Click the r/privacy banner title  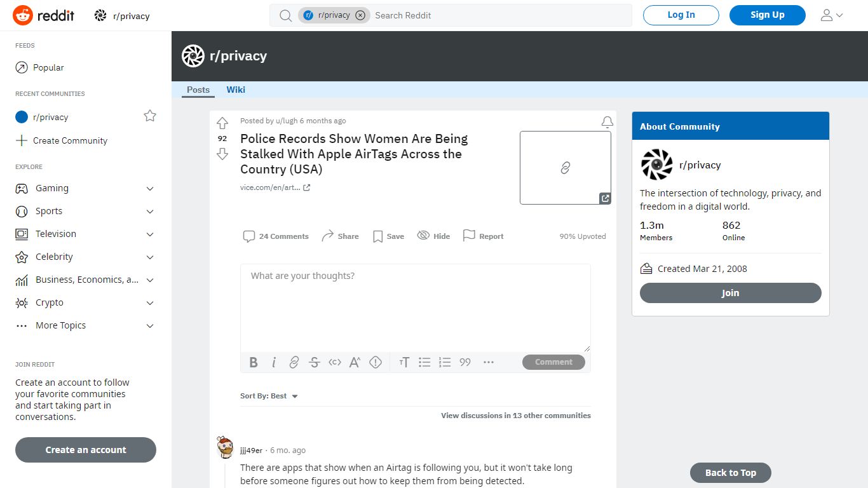point(238,56)
